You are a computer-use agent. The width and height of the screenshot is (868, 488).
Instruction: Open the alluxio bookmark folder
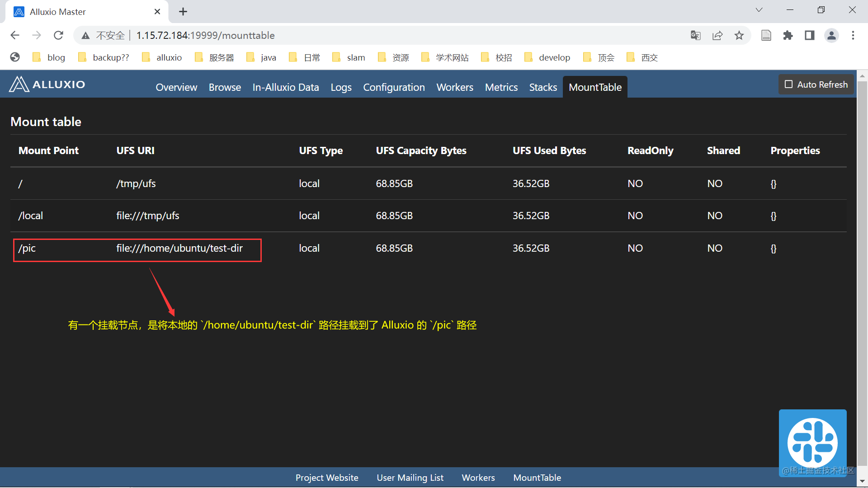(x=162, y=57)
